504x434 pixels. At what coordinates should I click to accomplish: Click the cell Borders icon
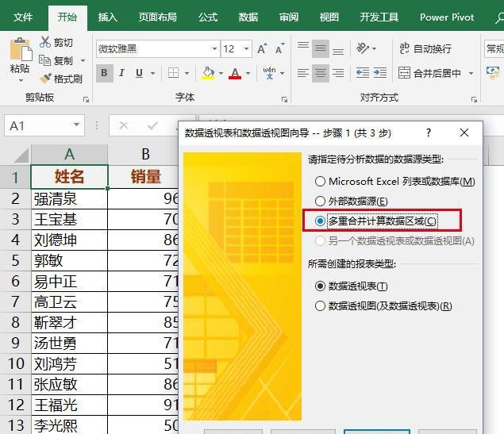click(174, 73)
